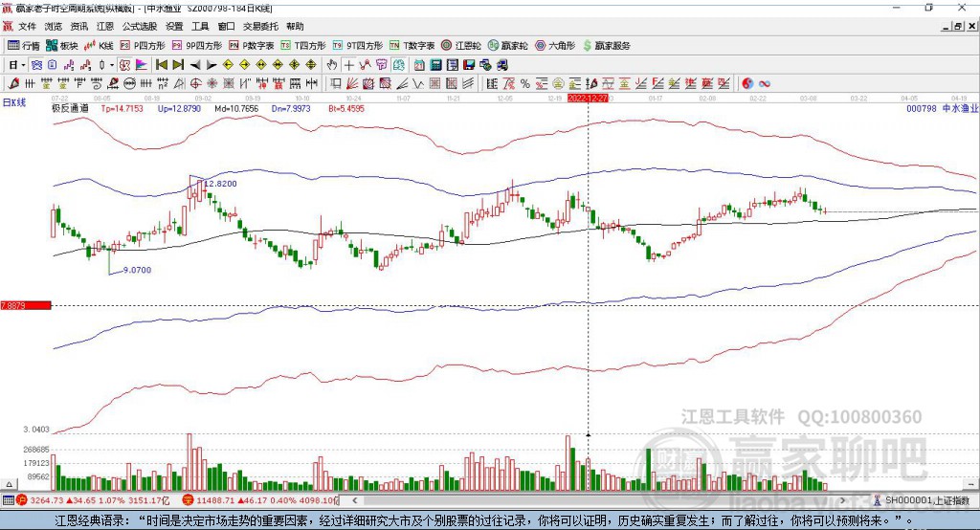Open the P数字表 number table
Viewport: 980px width, 530px height.
252,46
